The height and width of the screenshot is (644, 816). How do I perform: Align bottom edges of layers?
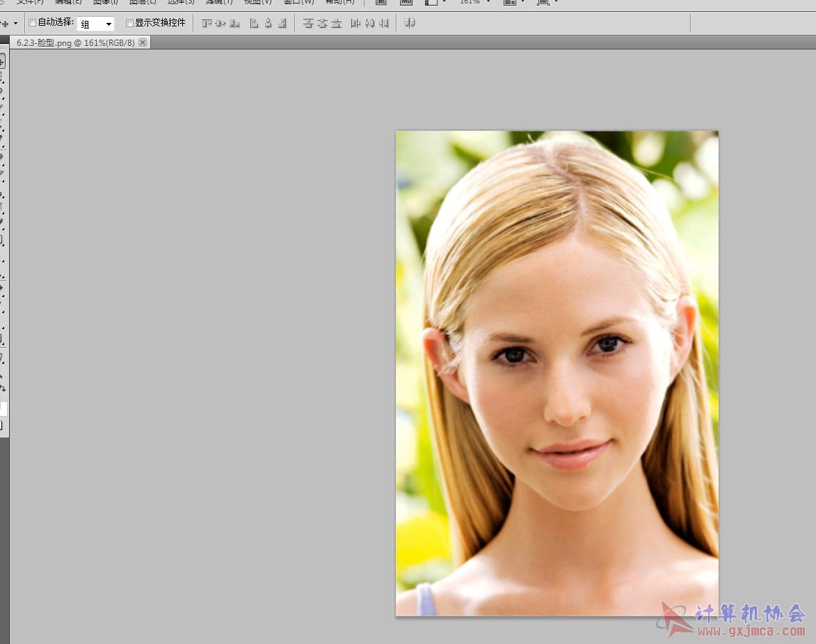[234, 24]
